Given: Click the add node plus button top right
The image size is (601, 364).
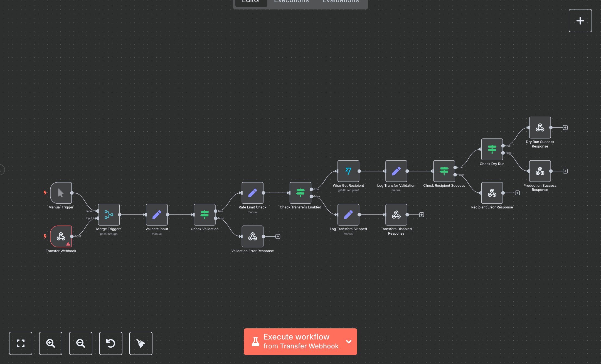Looking at the screenshot, I should click(x=580, y=20).
